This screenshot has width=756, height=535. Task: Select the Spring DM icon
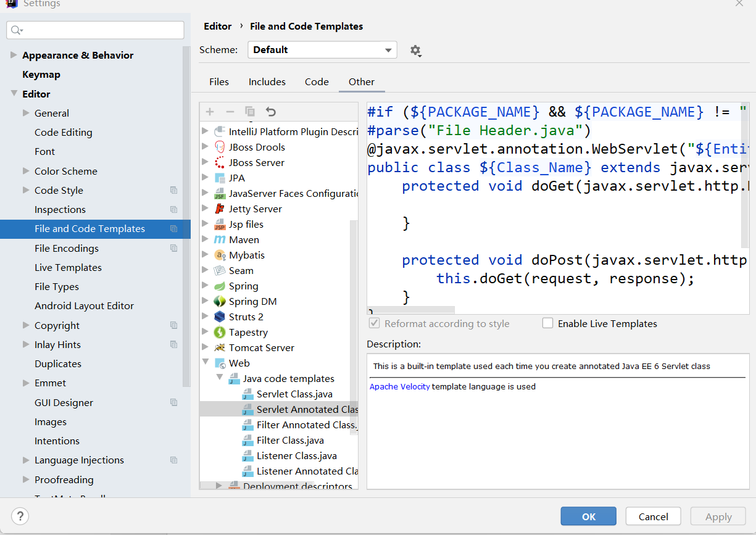click(x=220, y=301)
